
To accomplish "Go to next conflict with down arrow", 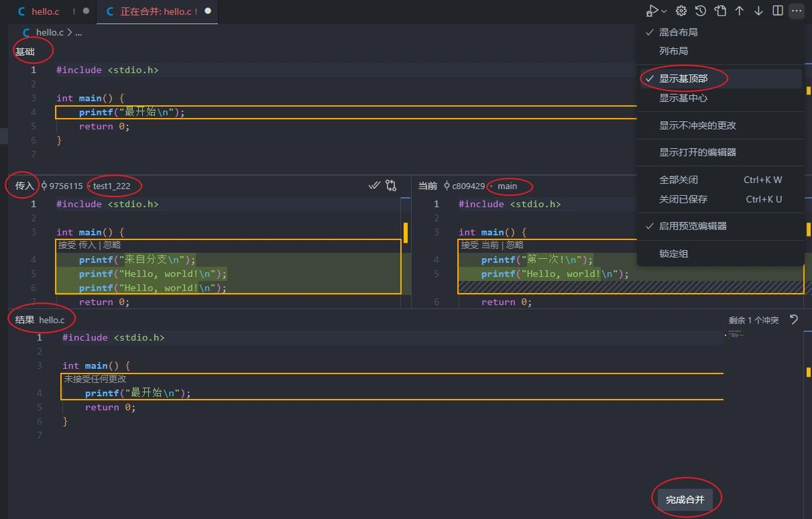I will click(758, 11).
